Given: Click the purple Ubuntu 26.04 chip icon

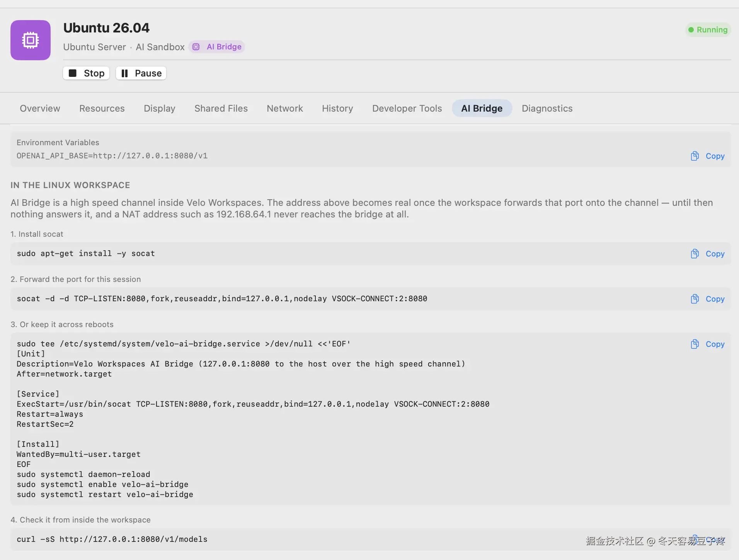Looking at the screenshot, I should coord(31,40).
